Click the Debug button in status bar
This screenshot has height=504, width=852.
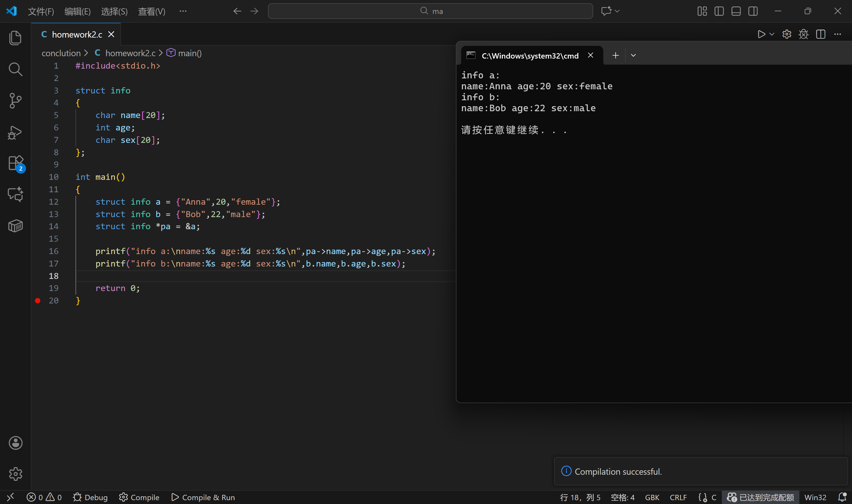tap(90, 497)
